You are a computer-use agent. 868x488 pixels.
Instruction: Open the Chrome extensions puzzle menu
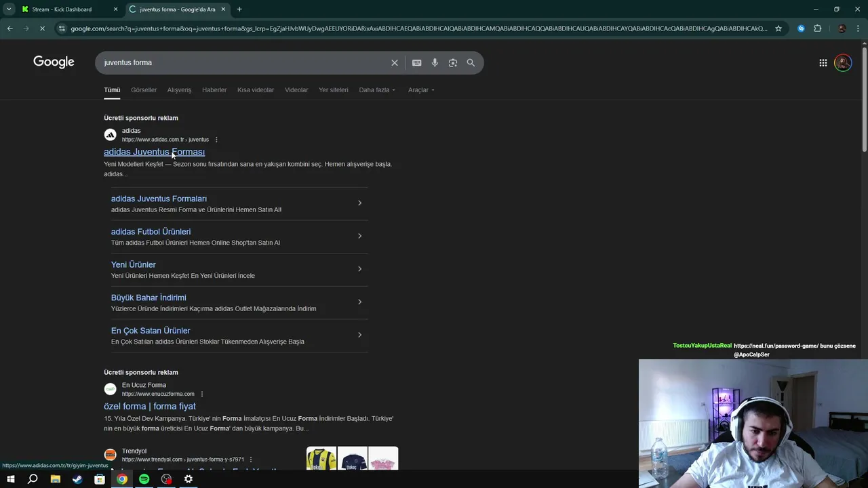click(x=817, y=28)
